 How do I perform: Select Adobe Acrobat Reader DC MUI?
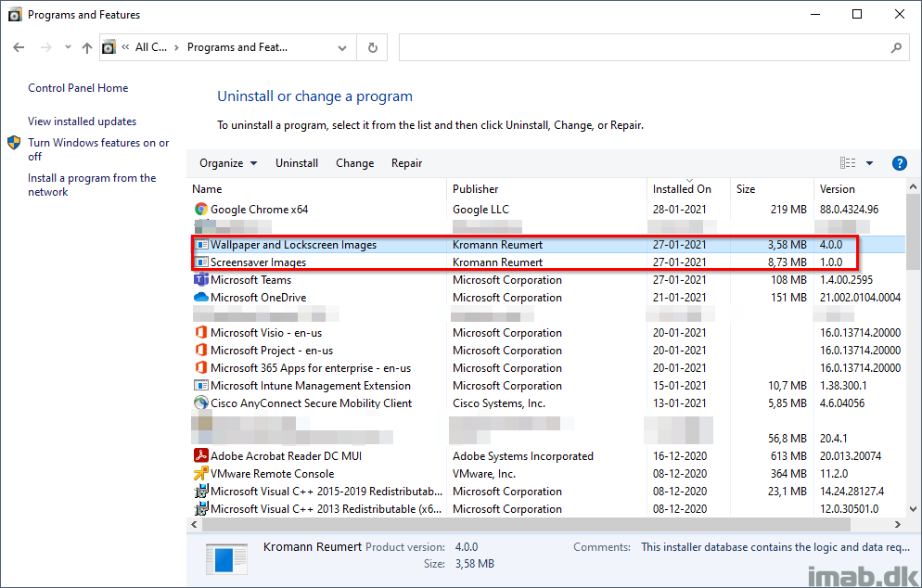click(287, 455)
